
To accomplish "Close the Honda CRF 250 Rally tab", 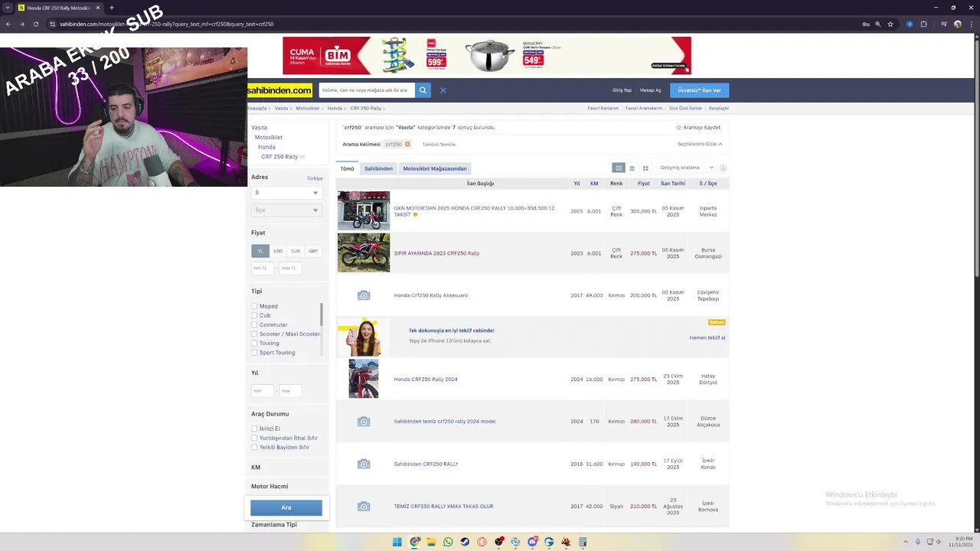I will pos(98,8).
